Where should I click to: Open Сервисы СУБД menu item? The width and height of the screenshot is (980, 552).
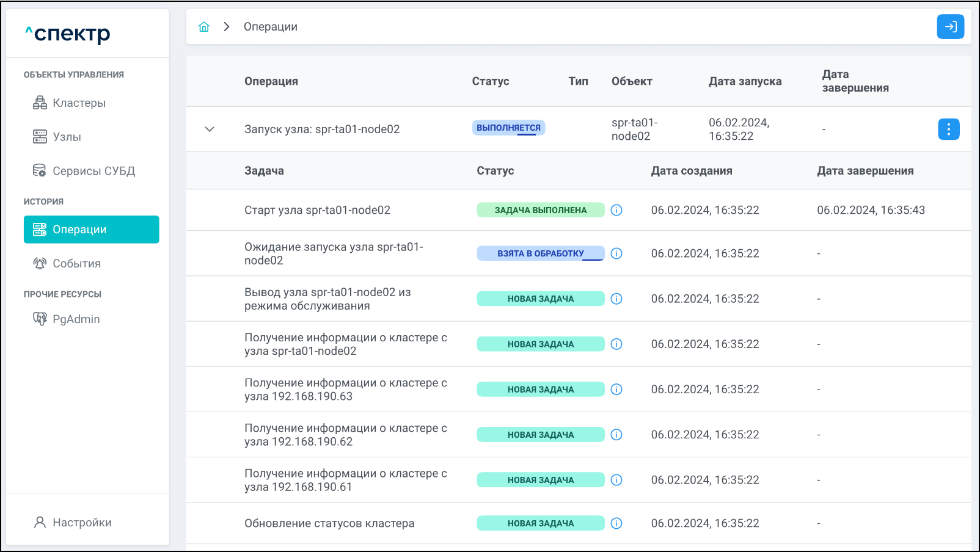(x=93, y=172)
